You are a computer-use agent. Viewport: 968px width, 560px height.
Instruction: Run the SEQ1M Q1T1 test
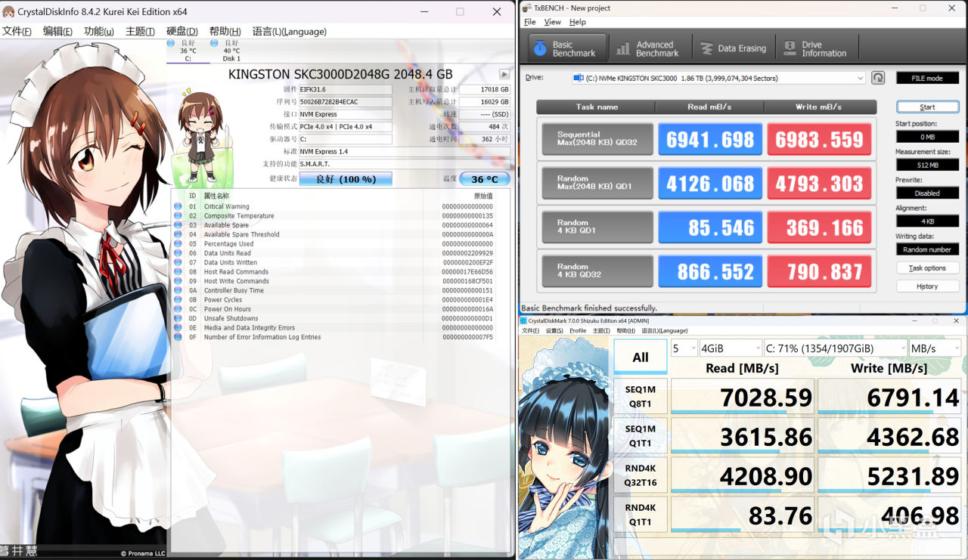(x=641, y=435)
